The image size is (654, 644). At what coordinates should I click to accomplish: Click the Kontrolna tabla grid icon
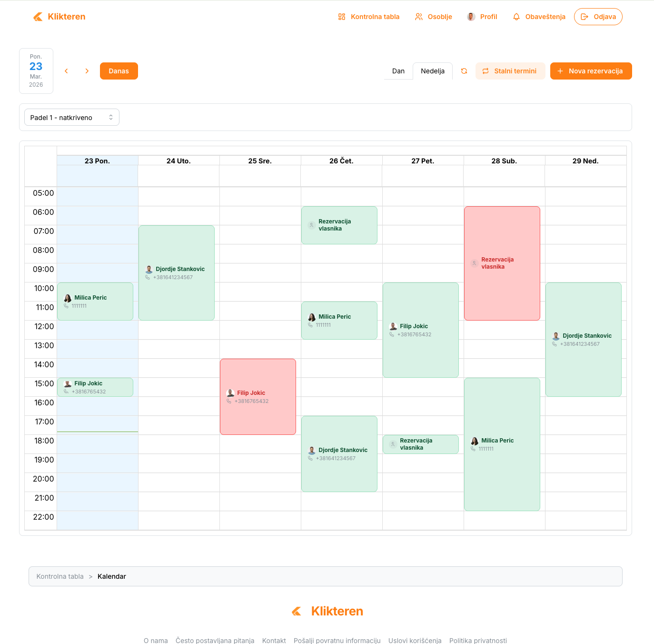342,16
